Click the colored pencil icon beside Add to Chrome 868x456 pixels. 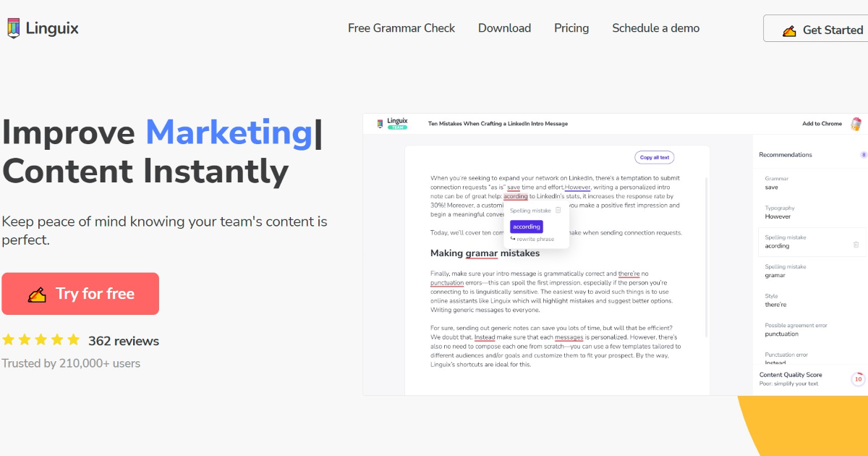point(856,123)
